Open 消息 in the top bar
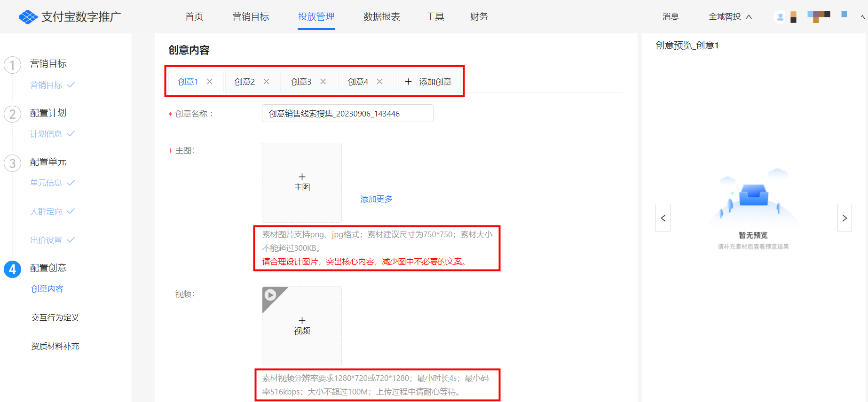This screenshot has height=402, width=868. [x=671, y=17]
